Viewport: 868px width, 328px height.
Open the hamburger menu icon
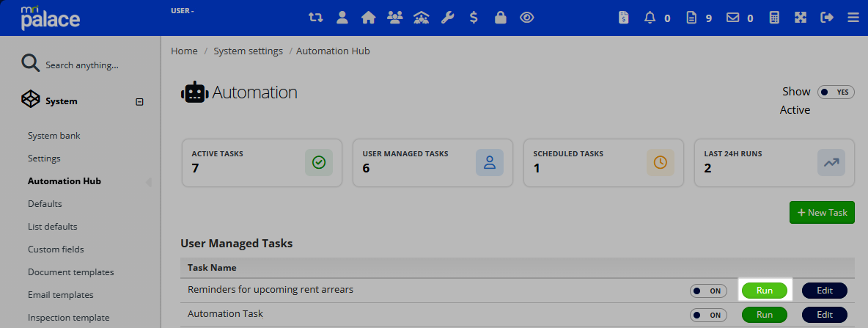[853, 18]
